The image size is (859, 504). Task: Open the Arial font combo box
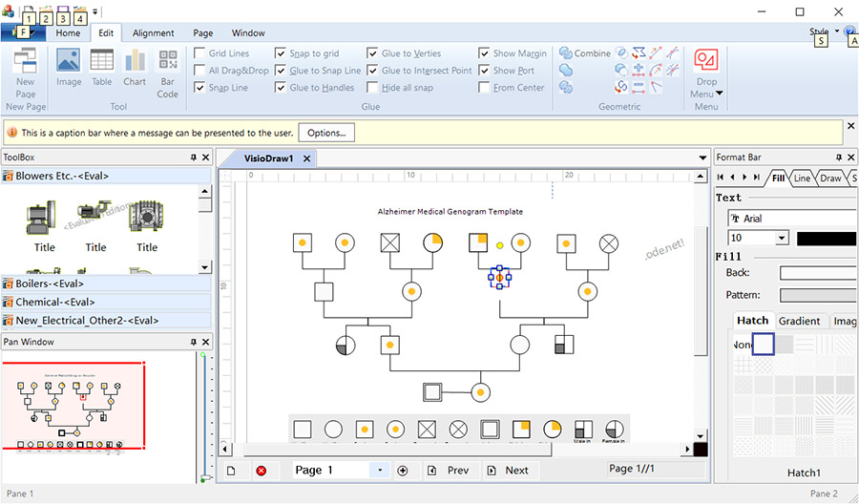792,219
